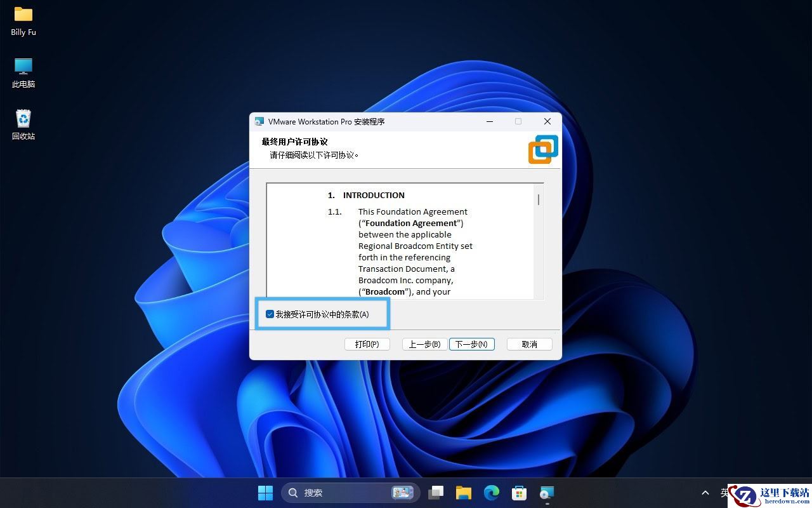Click the VMware installer taskbar icon
The width and height of the screenshot is (812, 508).
pyautogui.click(x=547, y=493)
